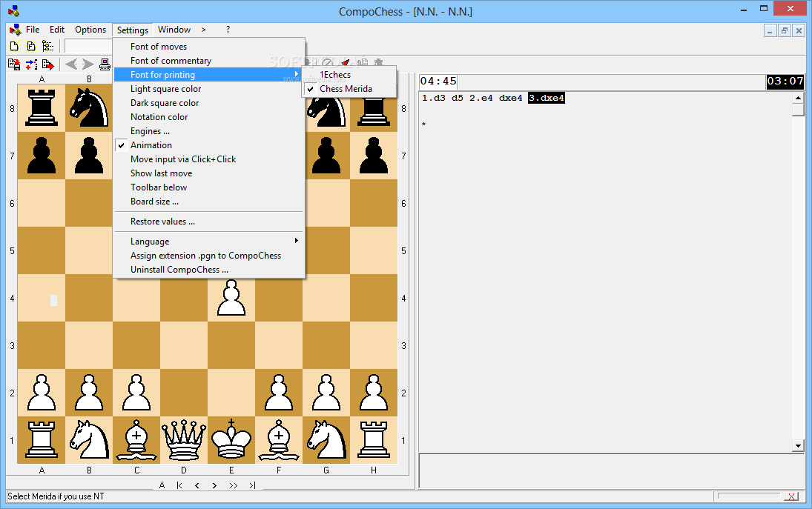Viewport: 812px width, 509px height.
Task: Click the scroll up arrow in moves panel
Action: 798,98
